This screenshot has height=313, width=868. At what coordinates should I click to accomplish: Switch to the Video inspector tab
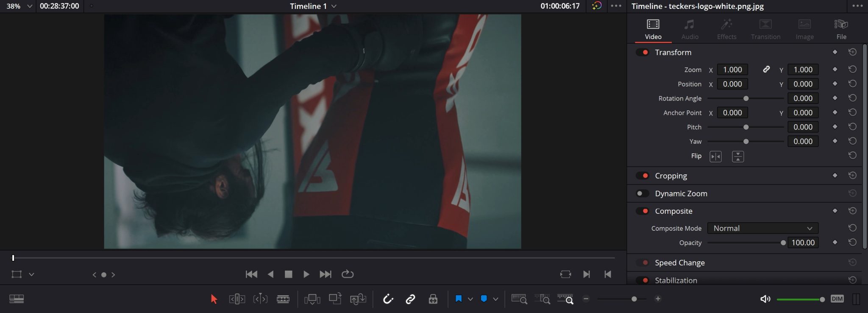[653, 29]
